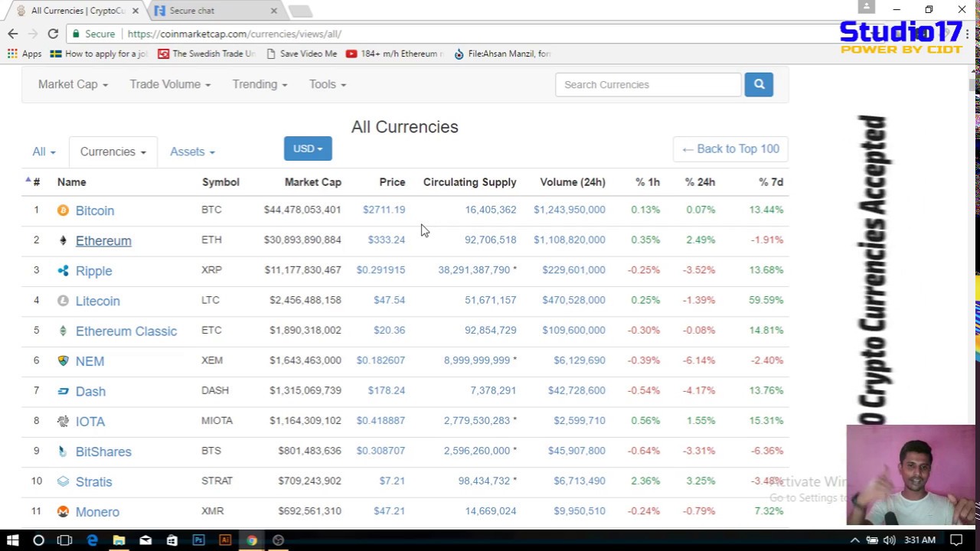Click in the Search Currencies field

(648, 84)
